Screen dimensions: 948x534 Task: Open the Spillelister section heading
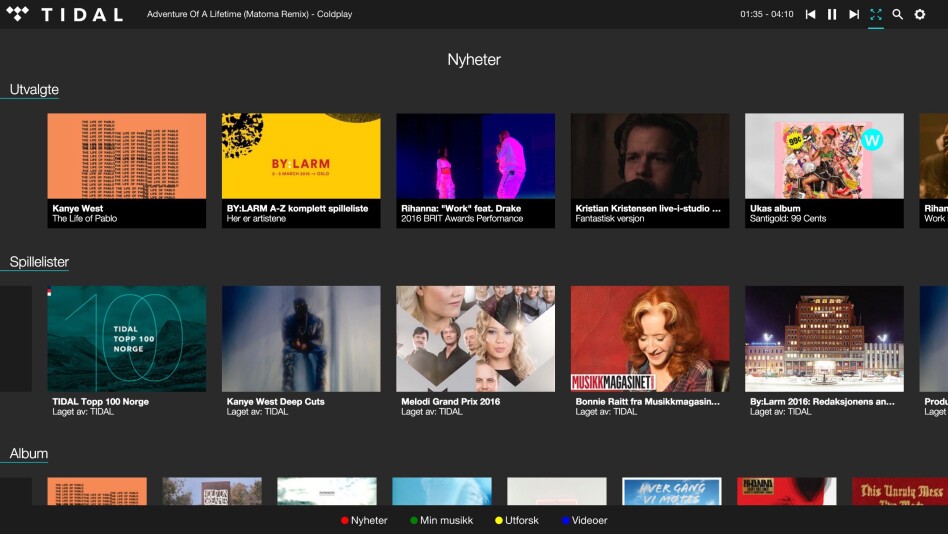(x=39, y=262)
